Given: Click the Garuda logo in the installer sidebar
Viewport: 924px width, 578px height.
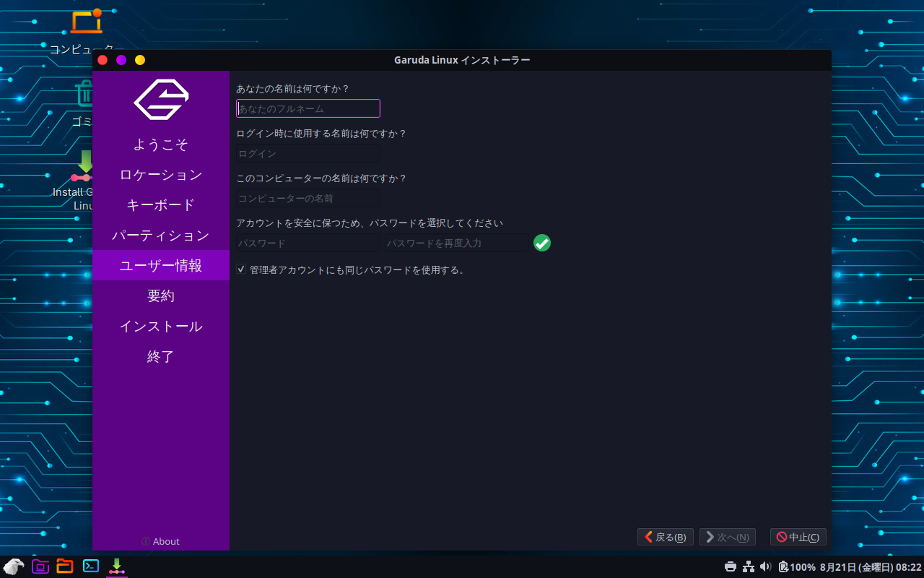Looking at the screenshot, I should tap(161, 100).
